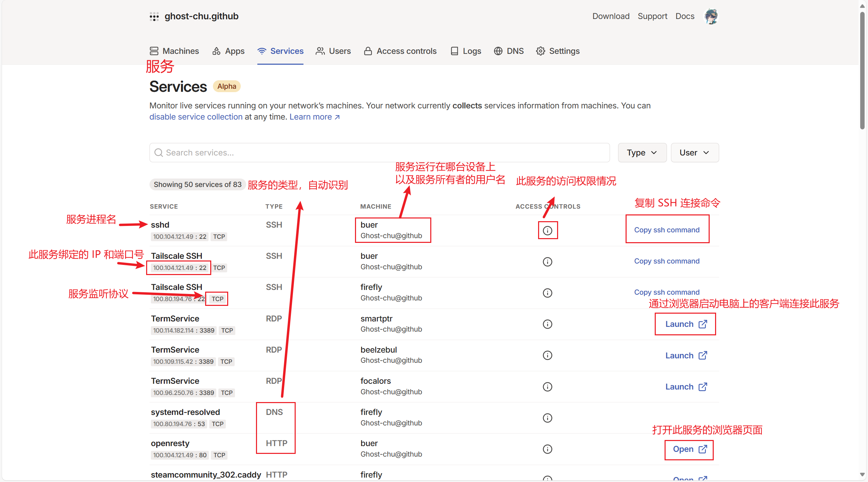868x482 pixels.
Task: Open the user avatar menu
Action: 711,16
